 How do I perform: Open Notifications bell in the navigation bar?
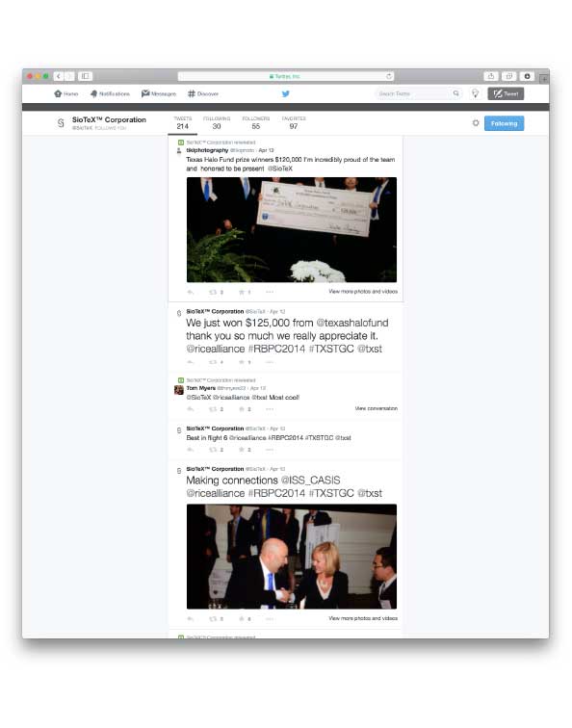(110, 93)
